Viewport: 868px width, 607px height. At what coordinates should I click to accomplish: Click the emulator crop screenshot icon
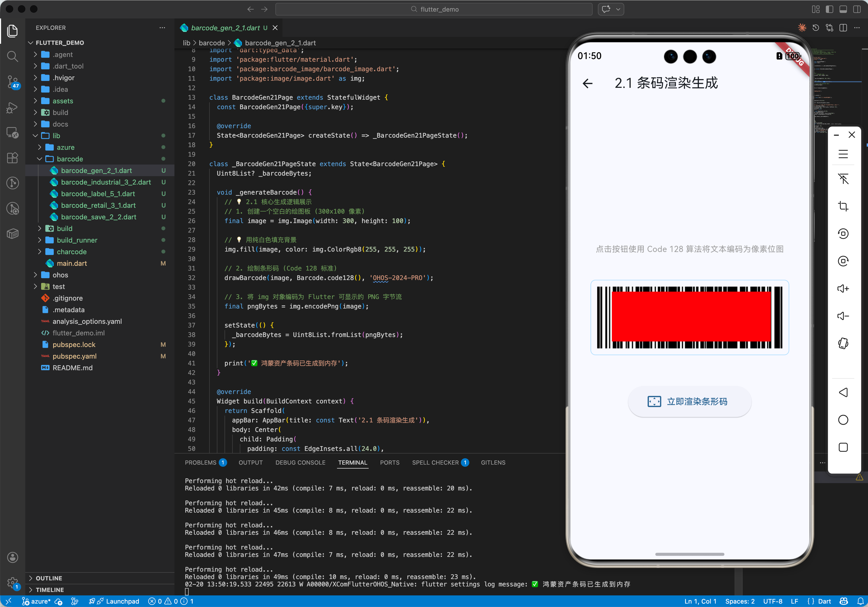pyautogui.click(x=843, y=206)
